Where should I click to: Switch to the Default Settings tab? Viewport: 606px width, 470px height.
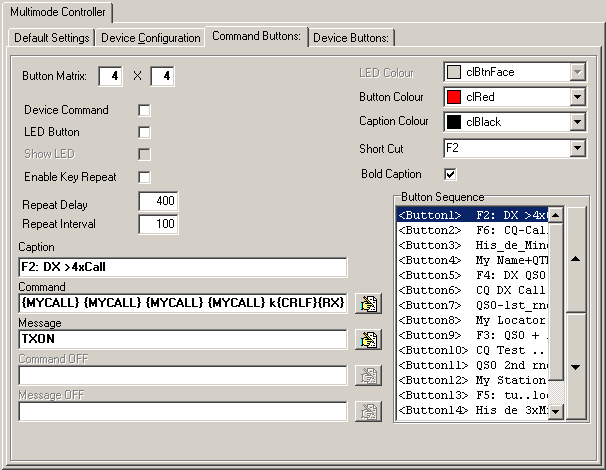[x=51, y=38]
